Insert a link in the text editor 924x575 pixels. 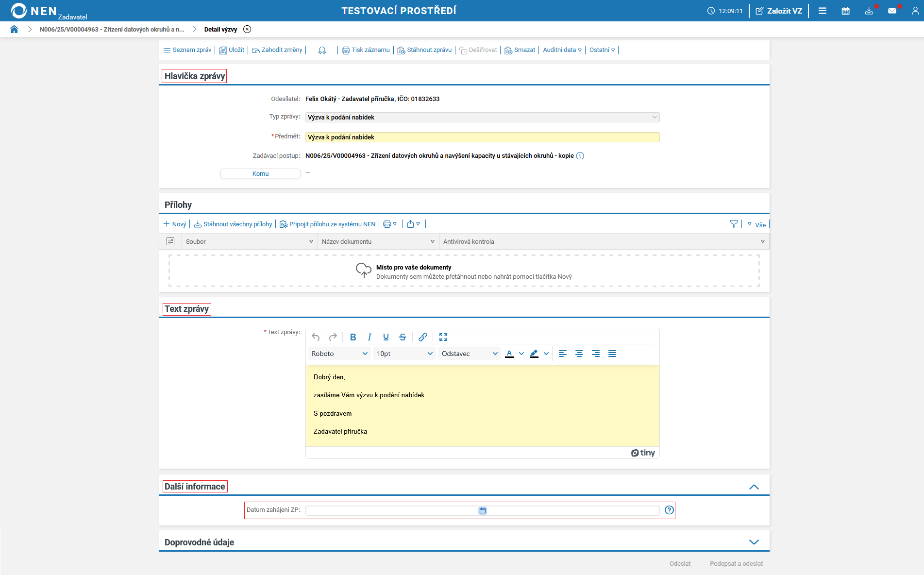pyautogui.click(x=422, y=337)
